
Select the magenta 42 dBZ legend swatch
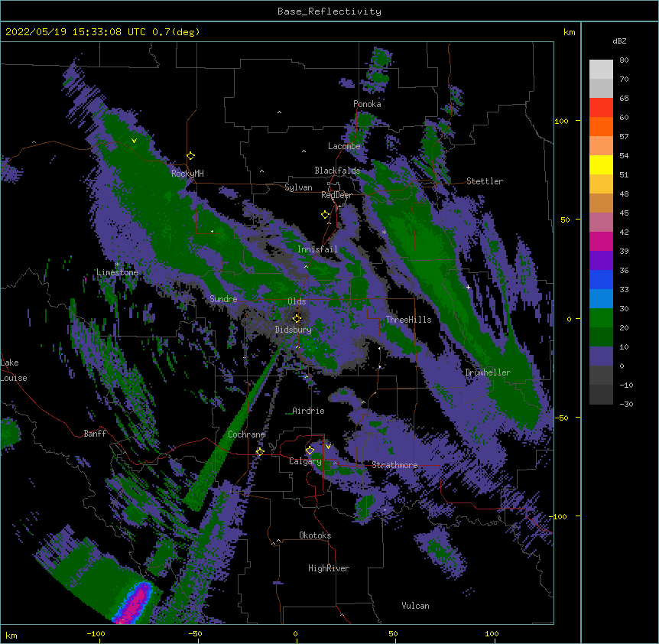point(601,241)
